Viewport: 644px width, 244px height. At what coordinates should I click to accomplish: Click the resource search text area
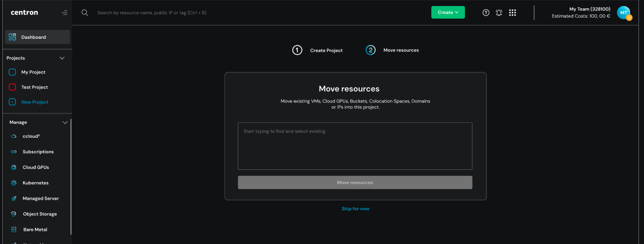coord(355,146)
